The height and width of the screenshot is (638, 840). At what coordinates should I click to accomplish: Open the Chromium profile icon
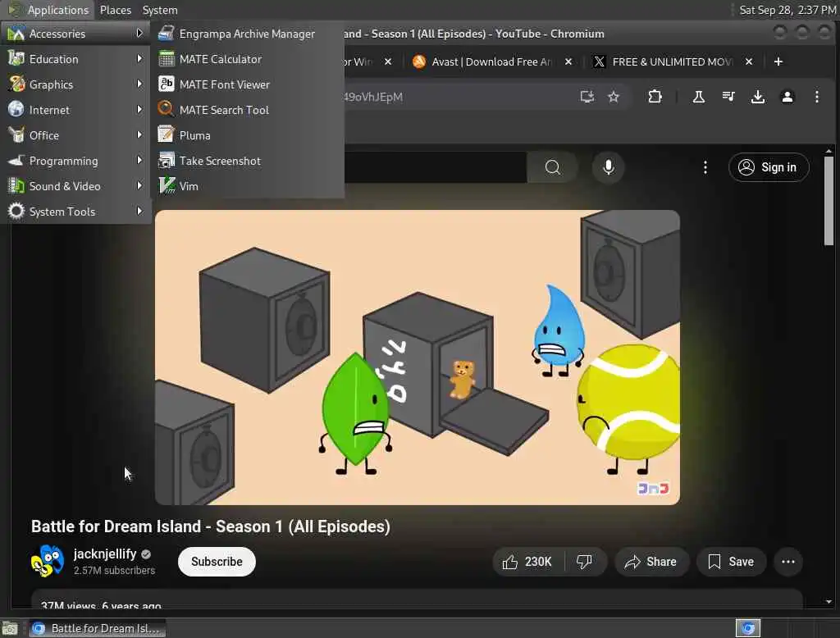787,97
